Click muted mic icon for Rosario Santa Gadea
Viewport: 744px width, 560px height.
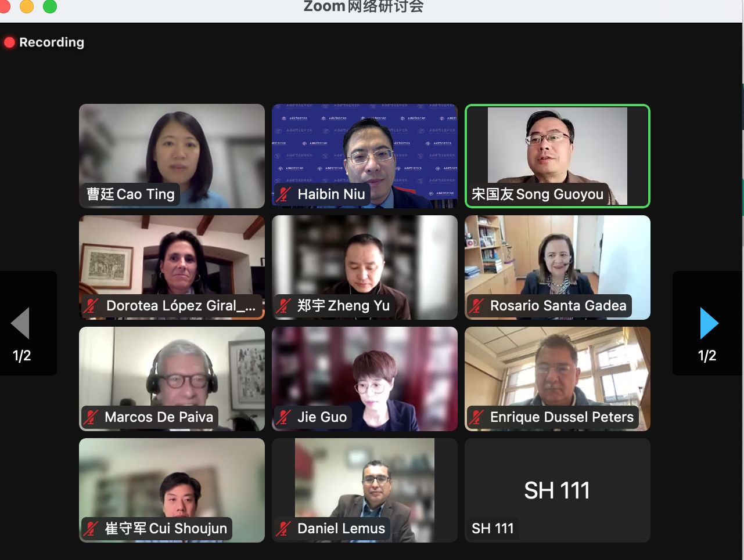click(x=476, y=306)
